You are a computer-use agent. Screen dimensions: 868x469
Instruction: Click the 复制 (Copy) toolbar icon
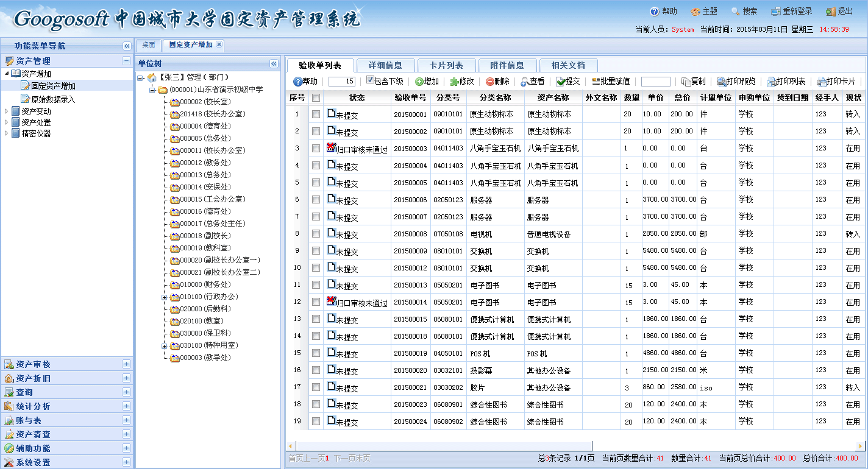pyautogui.click(x=686, y=82)
